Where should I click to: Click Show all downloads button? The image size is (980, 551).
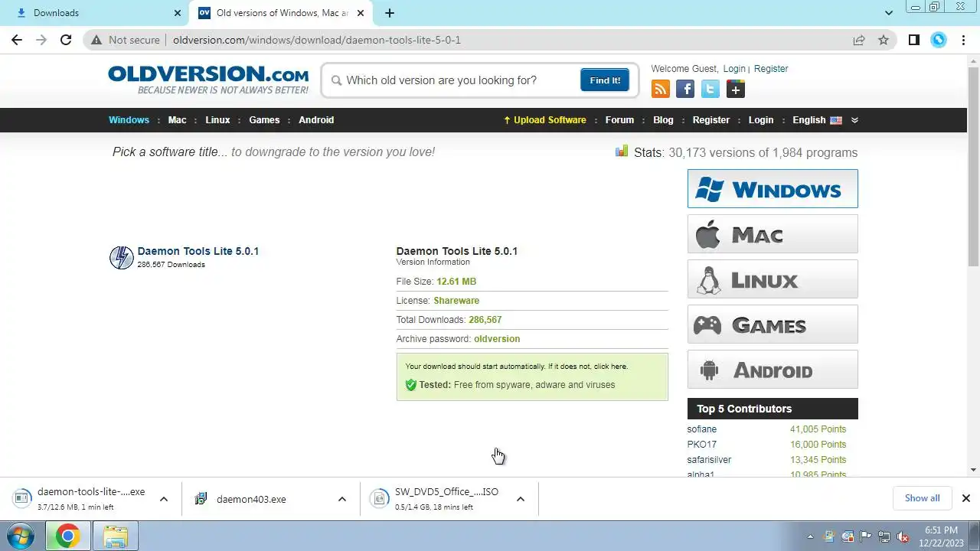[x=922, y=498]
